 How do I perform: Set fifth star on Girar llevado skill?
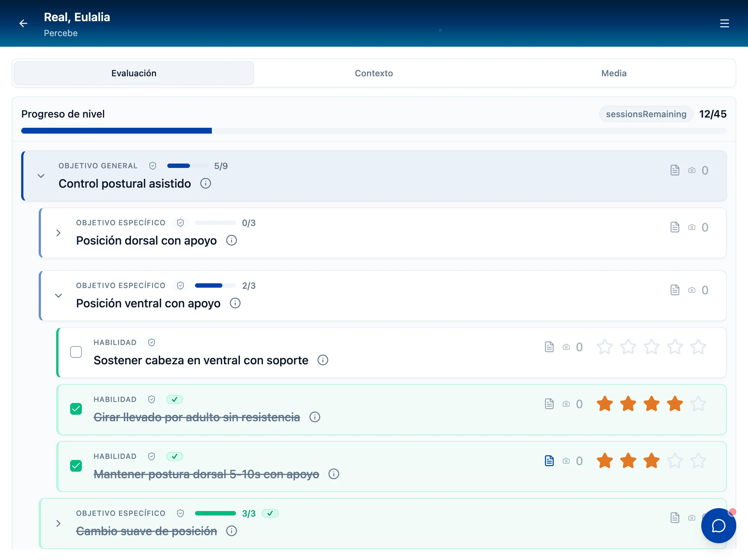tap(698, 404)
